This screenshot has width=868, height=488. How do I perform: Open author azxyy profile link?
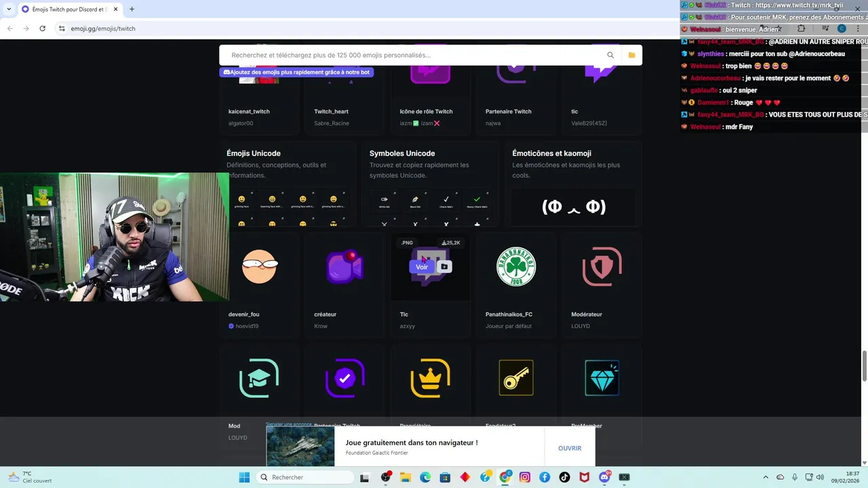point(408,326)
